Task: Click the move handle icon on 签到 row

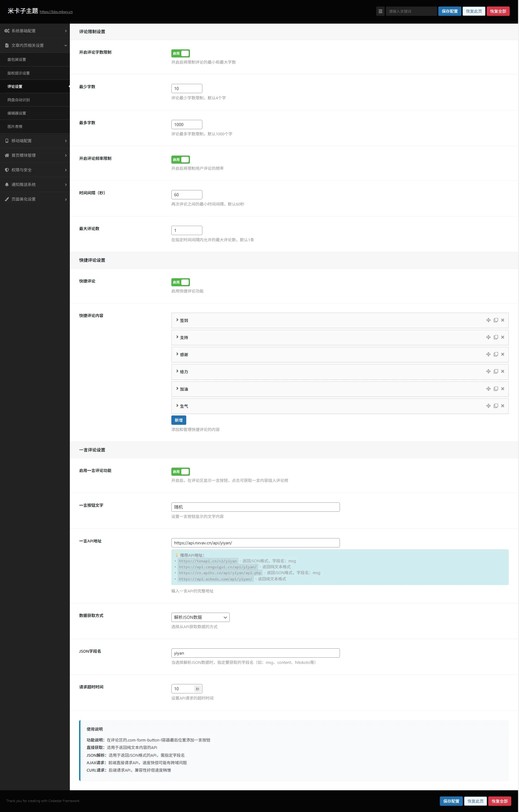Action: tap(488, 320)
